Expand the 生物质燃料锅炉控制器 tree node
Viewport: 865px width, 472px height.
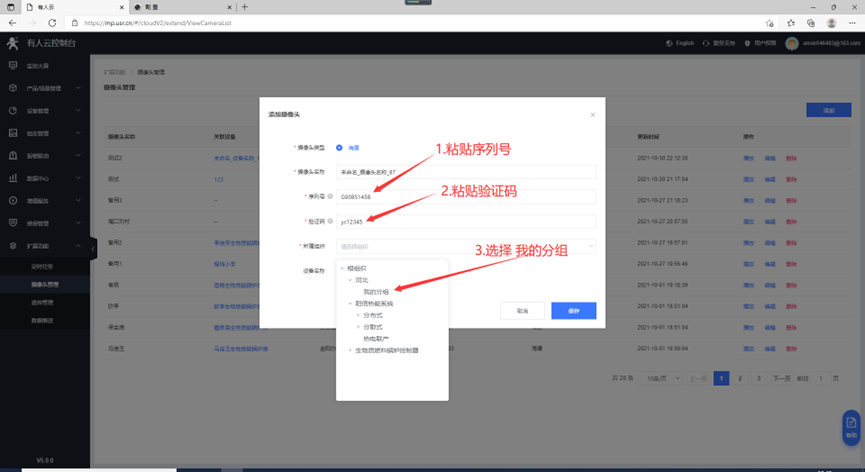tap(350, 350)
